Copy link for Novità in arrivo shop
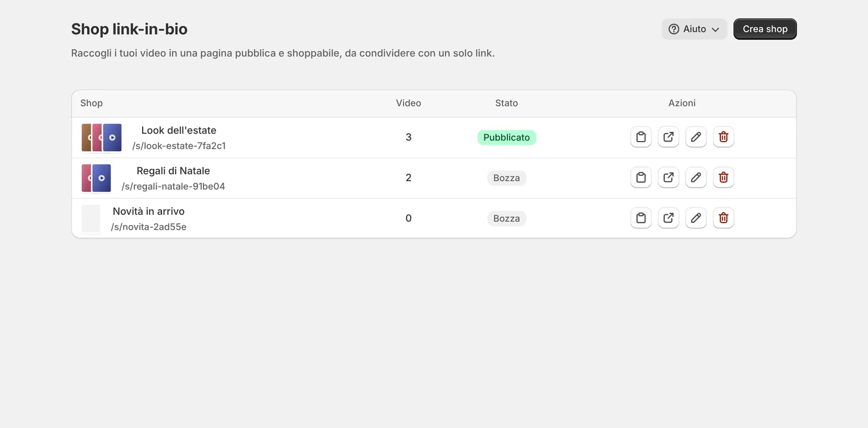868x428 pixels. tap(641, 218)
